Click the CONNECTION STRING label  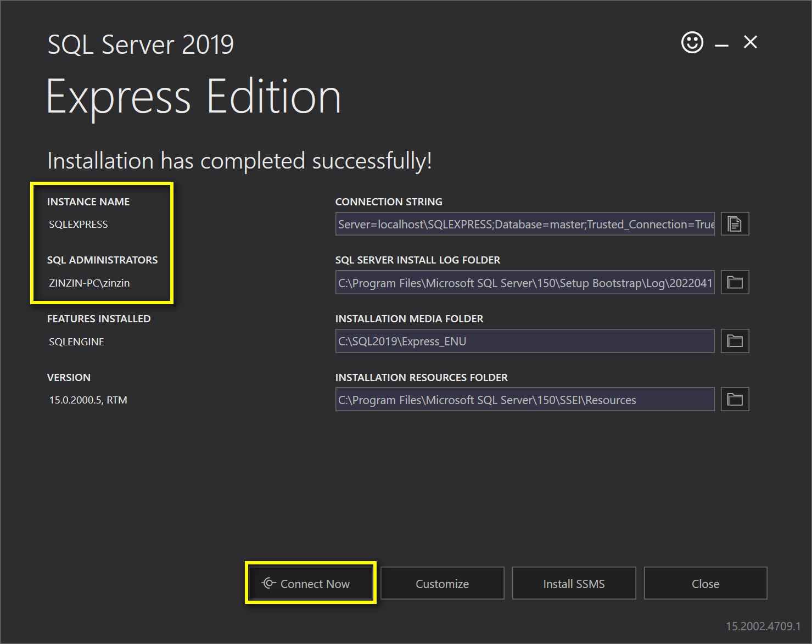389,201
